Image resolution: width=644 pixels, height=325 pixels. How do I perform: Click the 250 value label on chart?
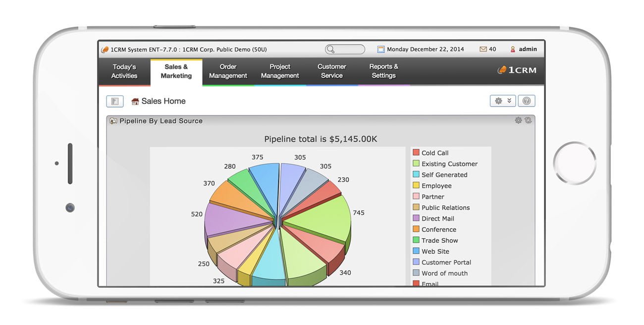coord(204,264)
